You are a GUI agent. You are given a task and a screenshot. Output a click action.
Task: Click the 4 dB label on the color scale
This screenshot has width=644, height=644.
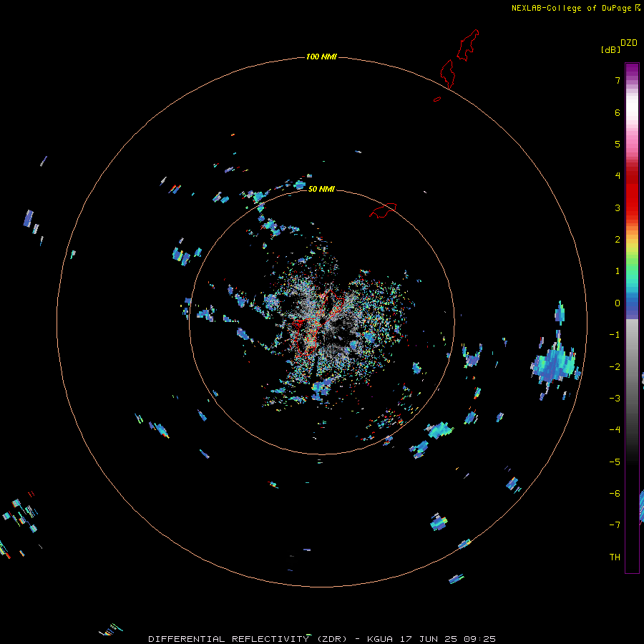618,176
